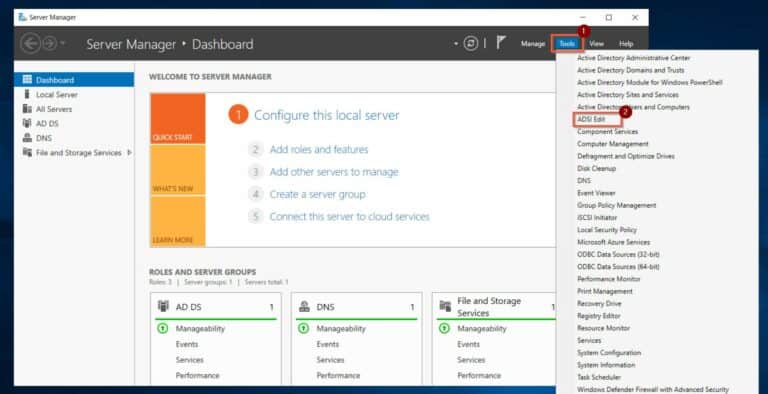Click the refresh dashboard icon
Image resolution: width=768 pixels, height=394 pixels.
[x=471, y=44]
